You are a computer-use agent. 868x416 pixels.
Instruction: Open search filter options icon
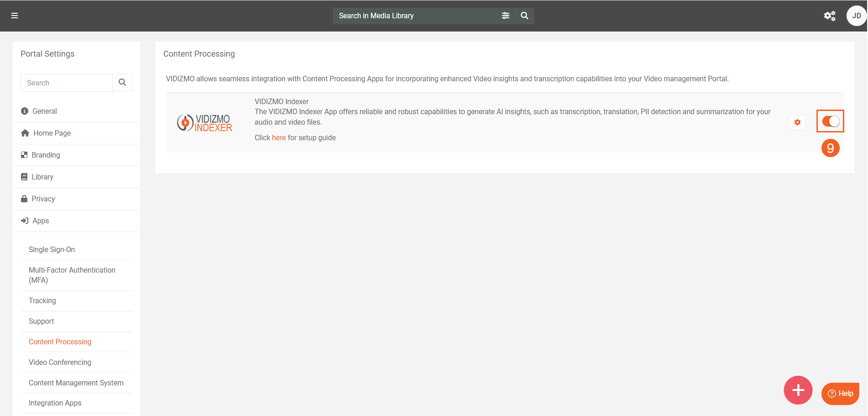[x=505, y=16]
